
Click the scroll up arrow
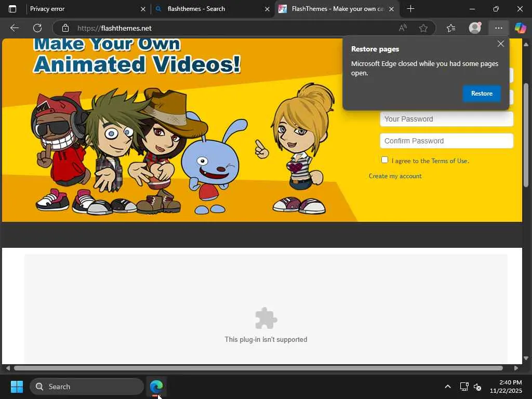coord(526,45)
